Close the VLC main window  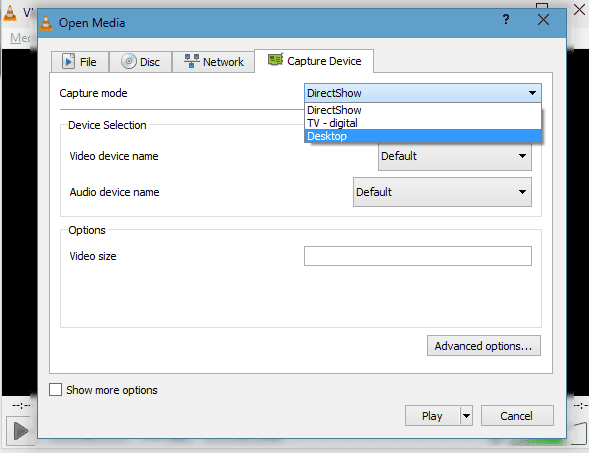click(x=580, y=9)
